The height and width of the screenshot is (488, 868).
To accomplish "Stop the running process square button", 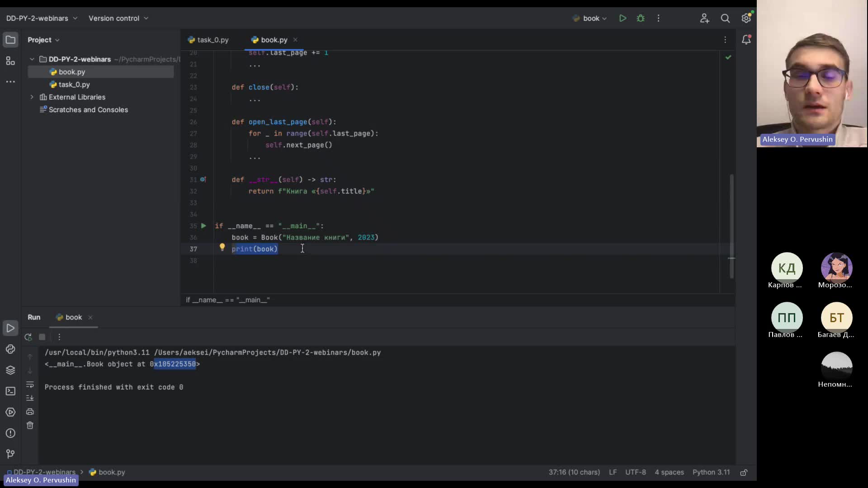I will 42,337.
